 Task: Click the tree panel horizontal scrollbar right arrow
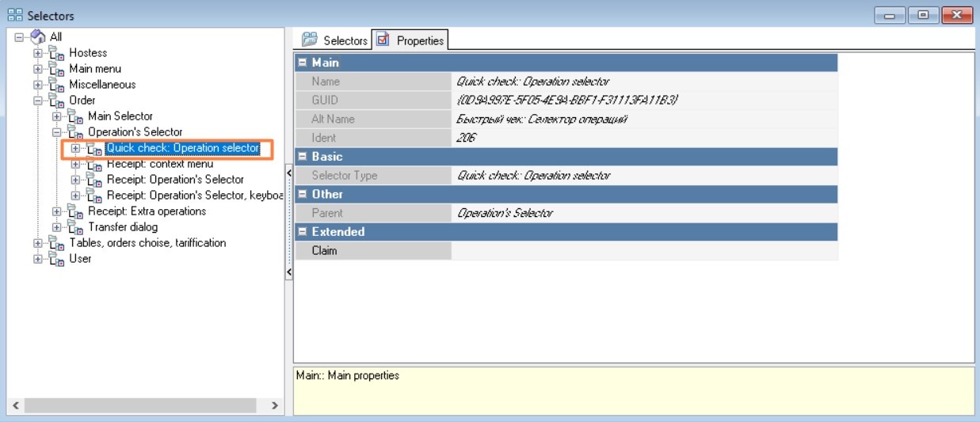click(x=274, y=405)
